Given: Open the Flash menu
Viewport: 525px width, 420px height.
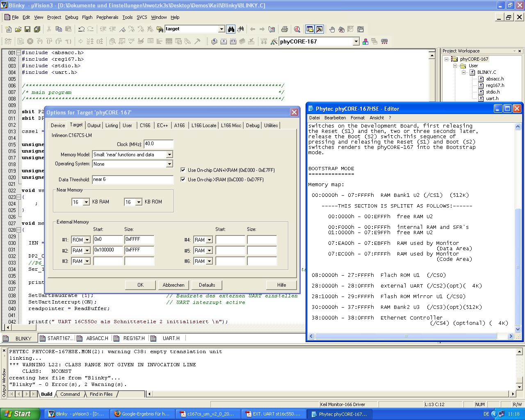Looking at the screenshot, I should [x=87, y=17].
